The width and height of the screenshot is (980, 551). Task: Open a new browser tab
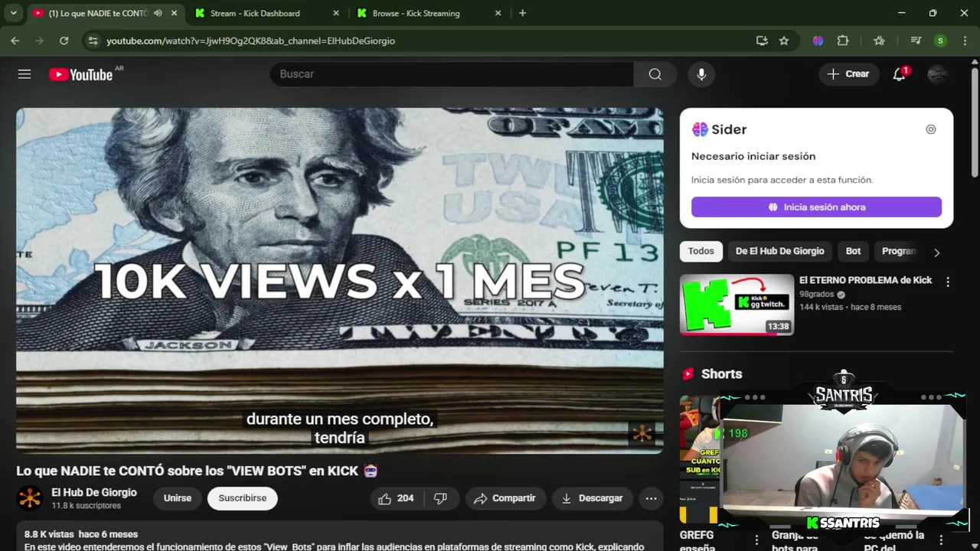[x=523, y=13]
